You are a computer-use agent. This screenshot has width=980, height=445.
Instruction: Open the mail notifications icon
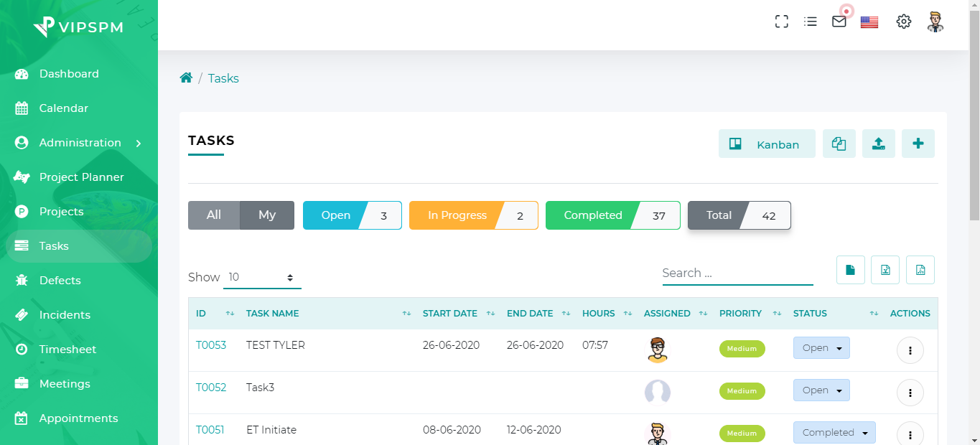coord(839,22)
